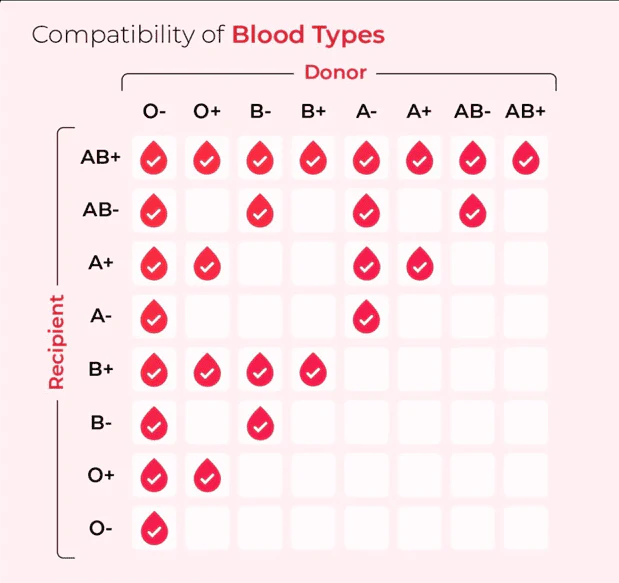The width and height of the screenshot is (619, 583).
Task: Click the AB- donor column header
Action: 472,111
